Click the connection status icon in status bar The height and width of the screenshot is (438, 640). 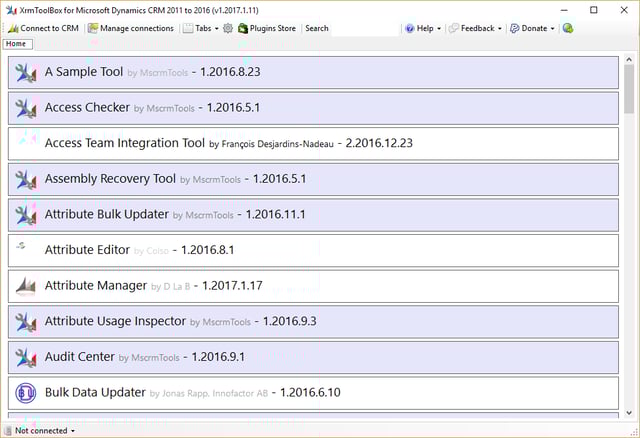pos(8,431)
